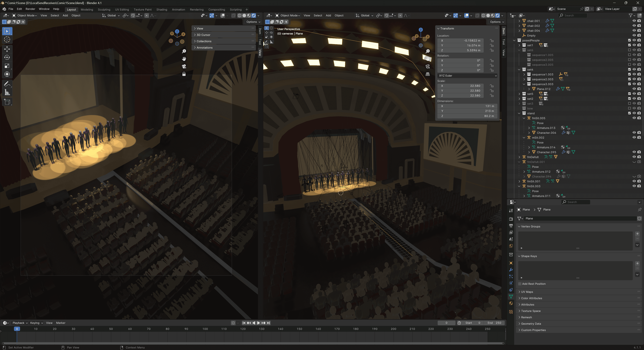Viewport: 644px width, 350px height.
Task: Select the Rotate tool
Action: (x=7, y=57)
